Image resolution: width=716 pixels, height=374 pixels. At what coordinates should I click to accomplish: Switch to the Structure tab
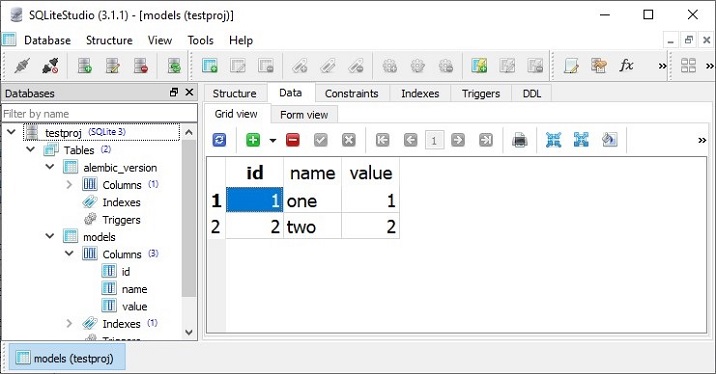(235, 94)
